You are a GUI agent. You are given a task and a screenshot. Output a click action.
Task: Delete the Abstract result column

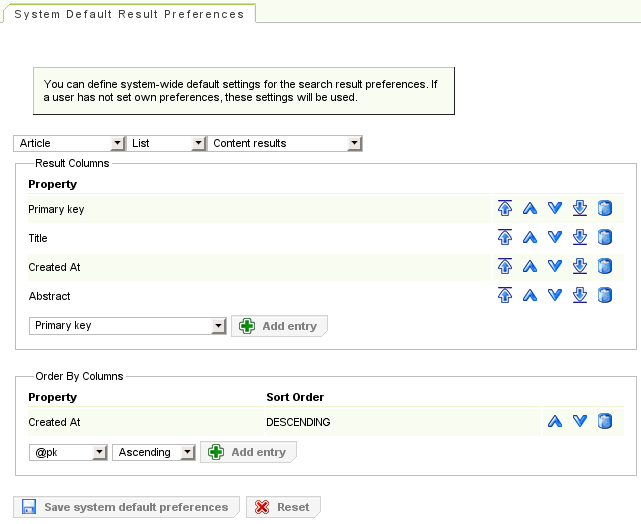[x=604, y=296]
